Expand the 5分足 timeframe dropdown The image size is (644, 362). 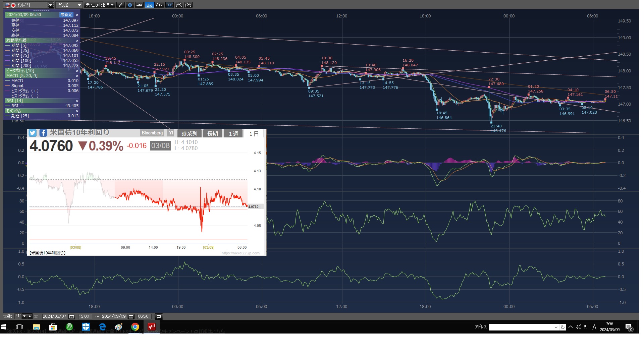click(79, 5)
